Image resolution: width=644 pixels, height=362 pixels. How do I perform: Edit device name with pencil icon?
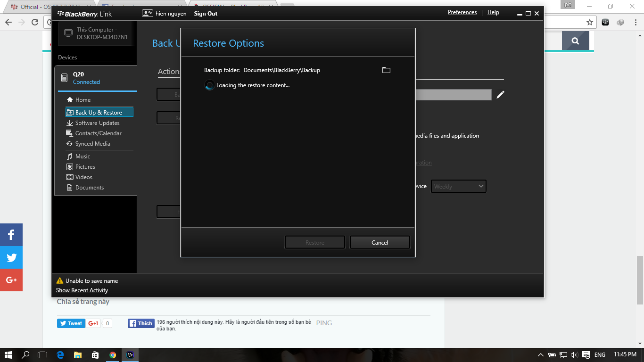(x=500, y=95)
